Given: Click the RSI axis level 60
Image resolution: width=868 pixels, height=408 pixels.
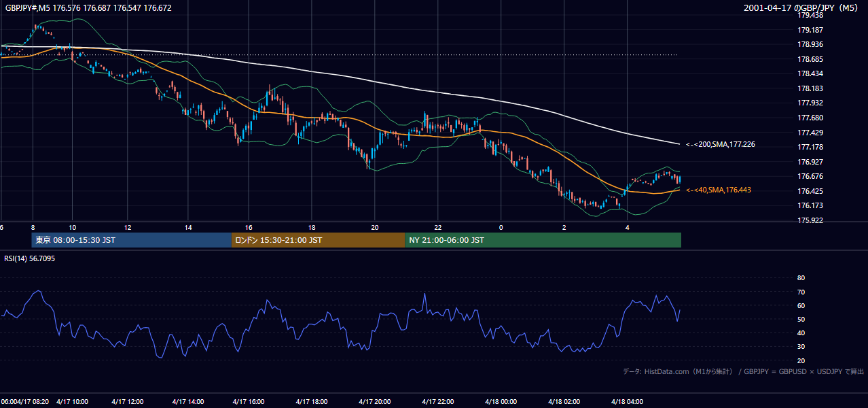Looking at the screenshot, I should click(x=801, y=305).
